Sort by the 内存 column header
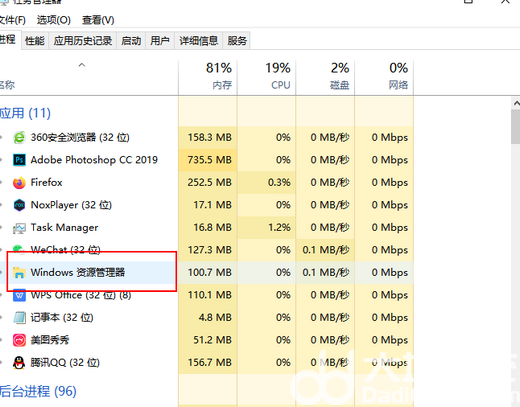The width and height of the screenshot is (520, 407). click(x=208, y=77)
